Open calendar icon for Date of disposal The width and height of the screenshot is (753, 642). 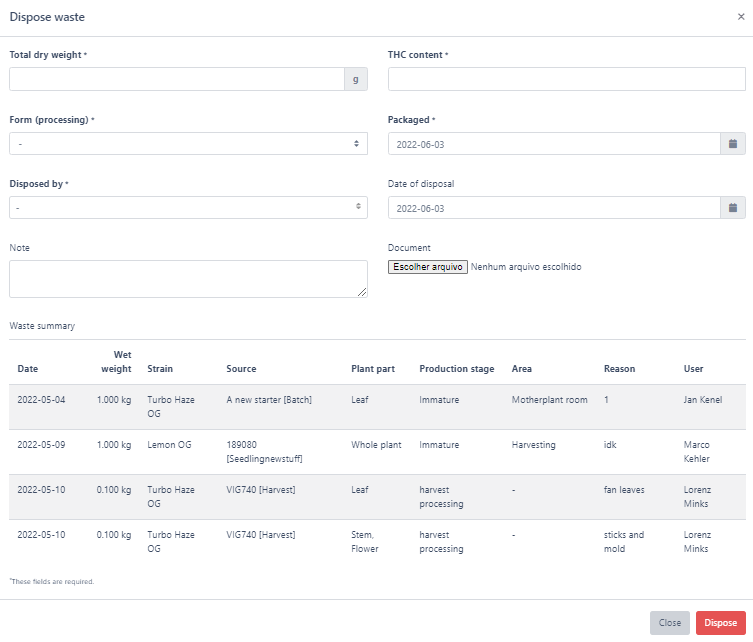[732, 208]
